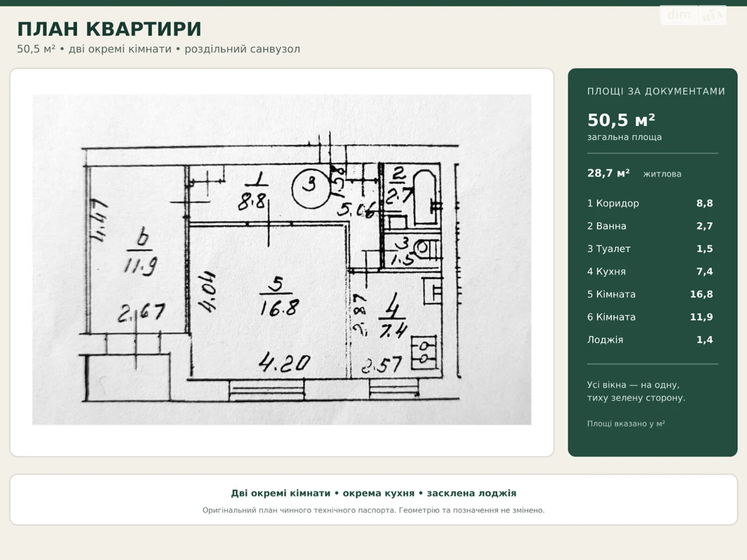This screenshot has height=560, width=747.
Task: Click room 5 labeled 16.8 on plan
Action: [x=279, y=296]
